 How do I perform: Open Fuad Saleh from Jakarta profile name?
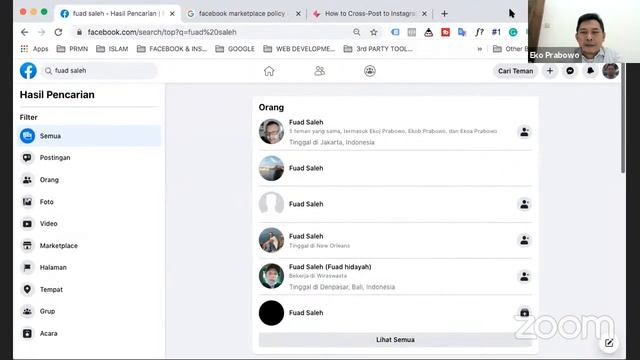(x=306, y=122)
